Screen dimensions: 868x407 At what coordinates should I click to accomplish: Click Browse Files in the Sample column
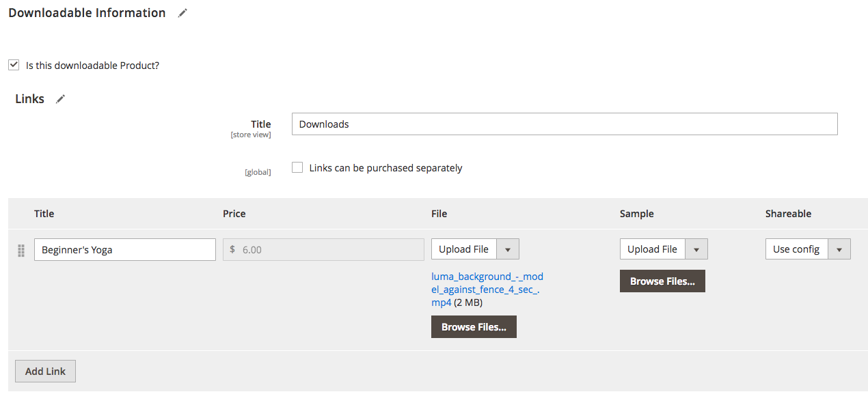coord(662,281)
